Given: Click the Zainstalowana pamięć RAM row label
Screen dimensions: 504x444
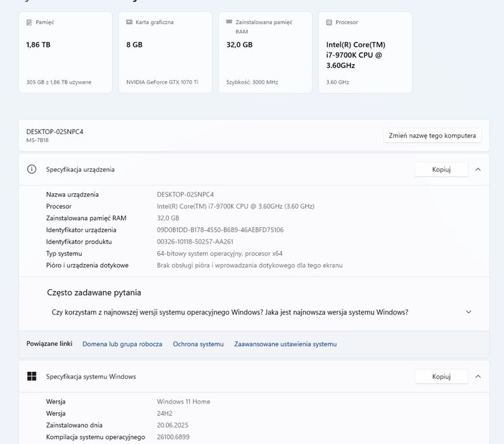Looking at the screenshot, I should tap(86, 218).
